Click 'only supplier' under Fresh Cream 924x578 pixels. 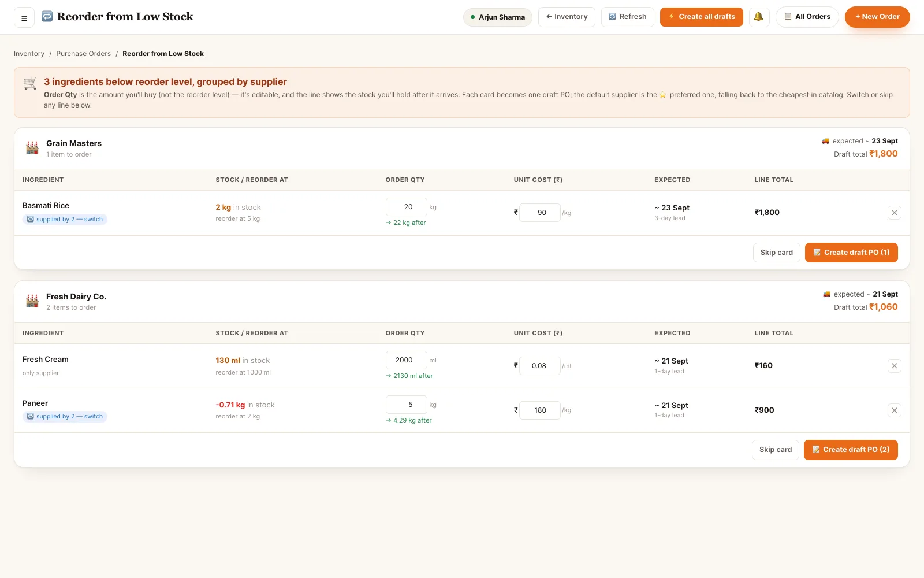click(40, 373)
